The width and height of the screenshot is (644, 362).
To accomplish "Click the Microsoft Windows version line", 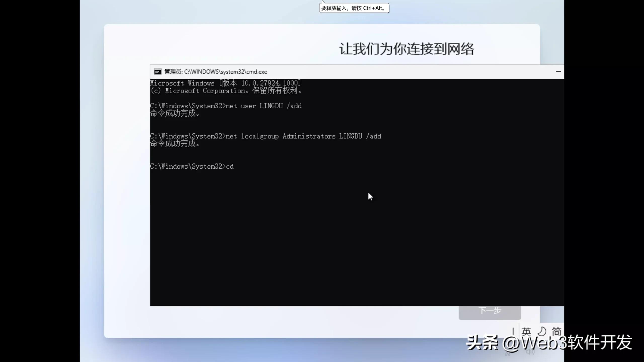I will pyautogui.click(x=226, y=83).
